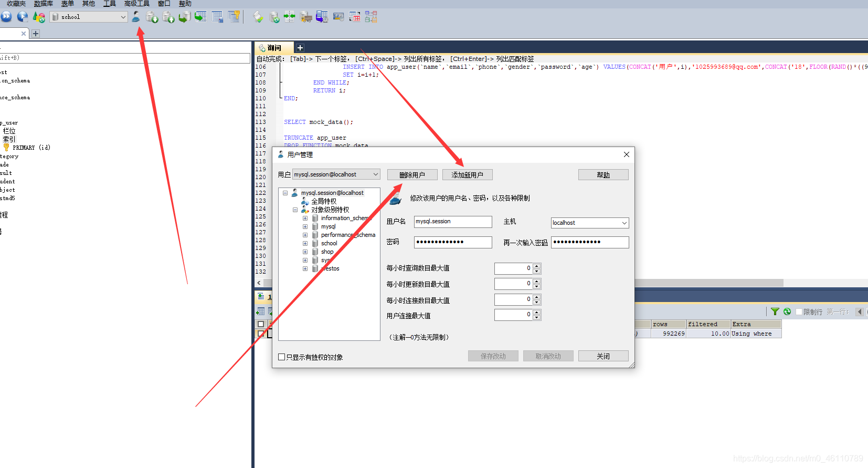Click the database synchronization toolbar icon
This screenshot has height=468, width=868.
tap(274, 17)
